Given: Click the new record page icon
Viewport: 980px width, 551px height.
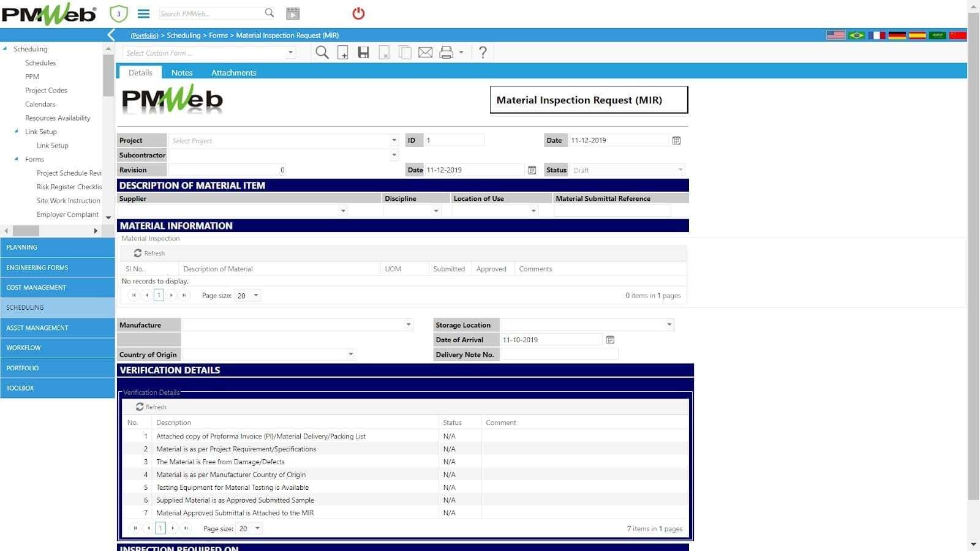Looking at the screenshot, I should coord(343,53).
